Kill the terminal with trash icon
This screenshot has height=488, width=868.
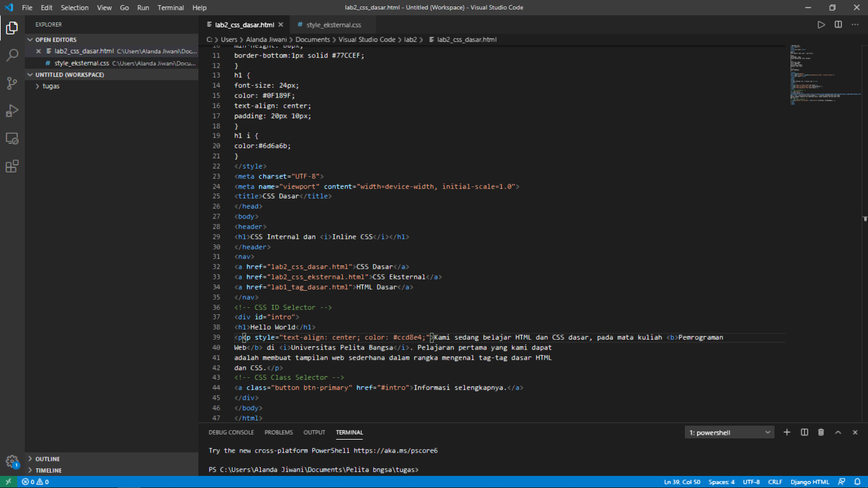coord(821,432)
